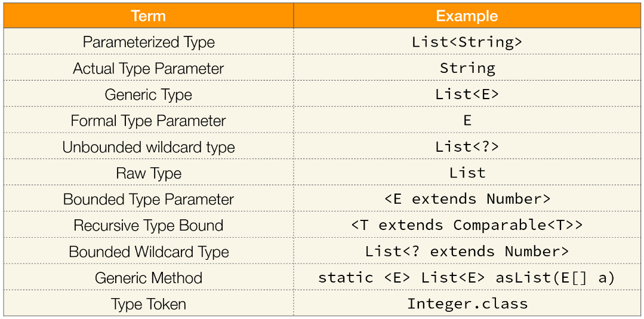Image resolution: width=644 pixels, height=319 pixels.
Task: Select the Recursive Type Bound term
Action: (149, 225)
